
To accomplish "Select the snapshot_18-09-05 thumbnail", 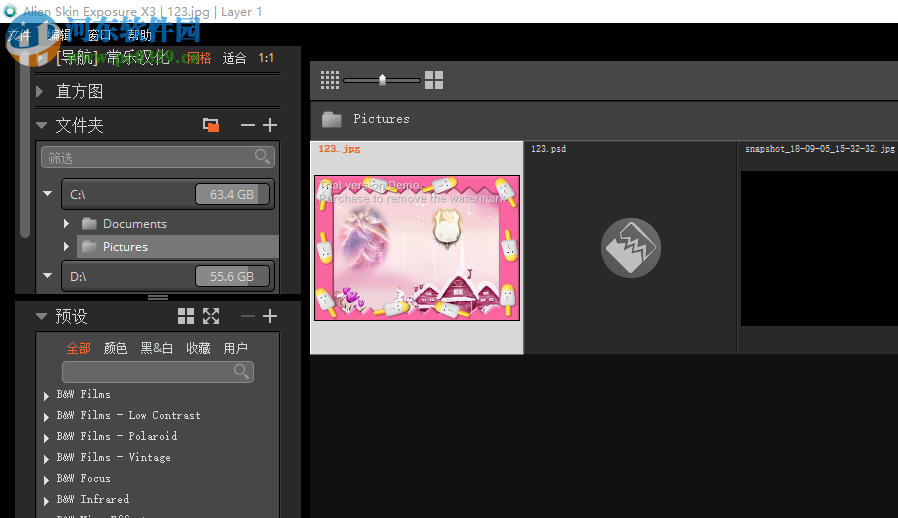I will pyautogui.click(x=820, y=248).
